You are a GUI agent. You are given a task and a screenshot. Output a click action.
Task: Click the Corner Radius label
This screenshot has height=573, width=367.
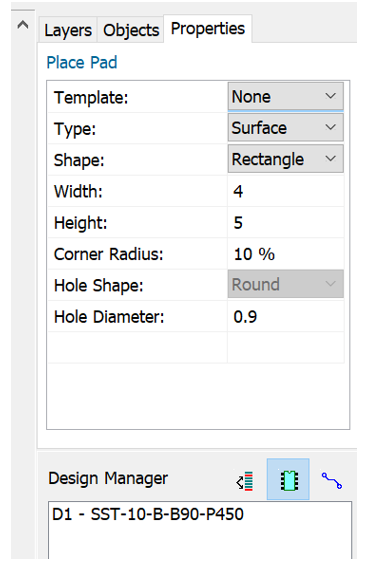[109, 254]
